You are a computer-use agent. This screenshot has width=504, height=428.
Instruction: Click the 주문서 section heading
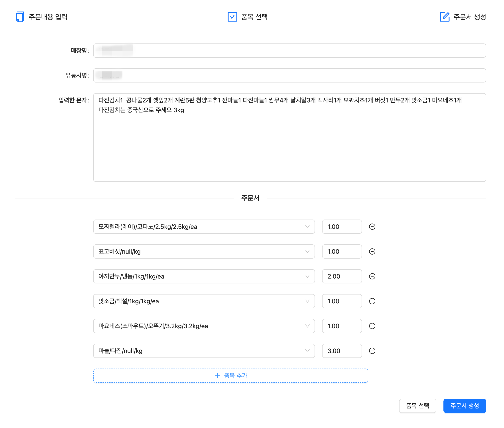[x=250, y=198]
